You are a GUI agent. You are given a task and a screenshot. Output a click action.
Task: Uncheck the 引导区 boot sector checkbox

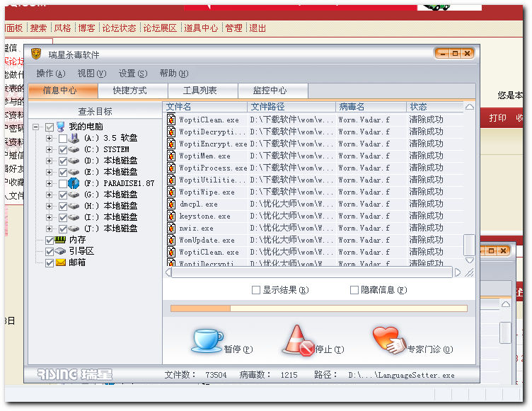[x=50, y=251]
